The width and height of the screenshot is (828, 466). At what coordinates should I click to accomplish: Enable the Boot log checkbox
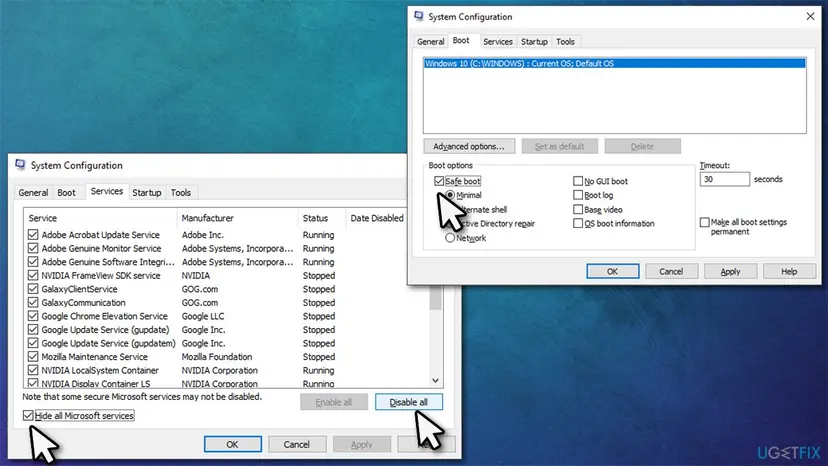tap(578, 195)
